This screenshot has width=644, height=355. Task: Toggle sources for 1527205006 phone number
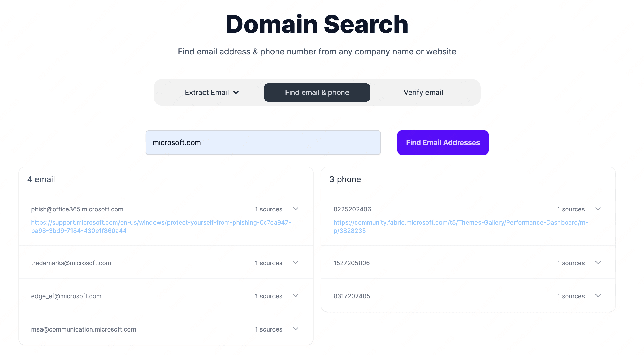[x=599, y=263]
